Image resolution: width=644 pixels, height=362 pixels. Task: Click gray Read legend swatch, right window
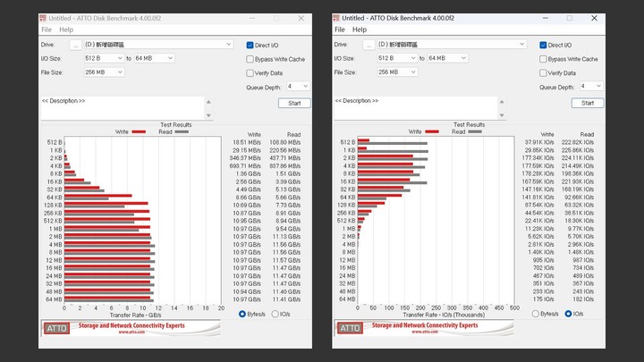point(475,131)
